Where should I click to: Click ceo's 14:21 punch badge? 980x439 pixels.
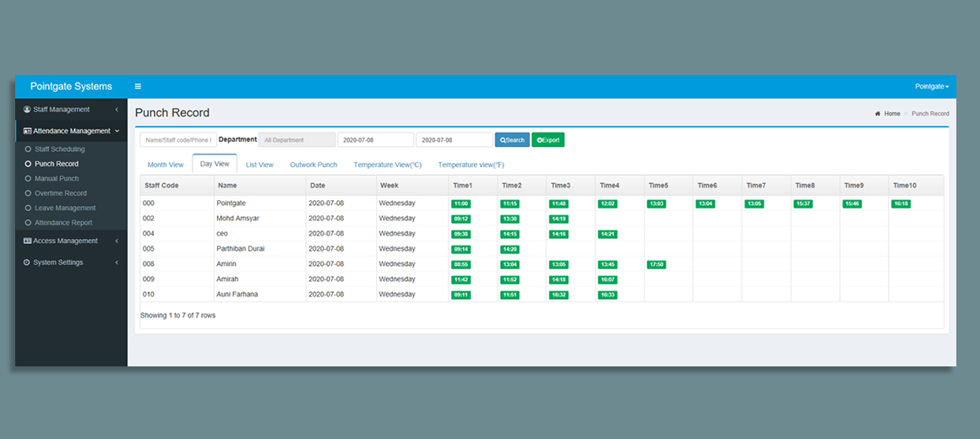tap(607, 234)
